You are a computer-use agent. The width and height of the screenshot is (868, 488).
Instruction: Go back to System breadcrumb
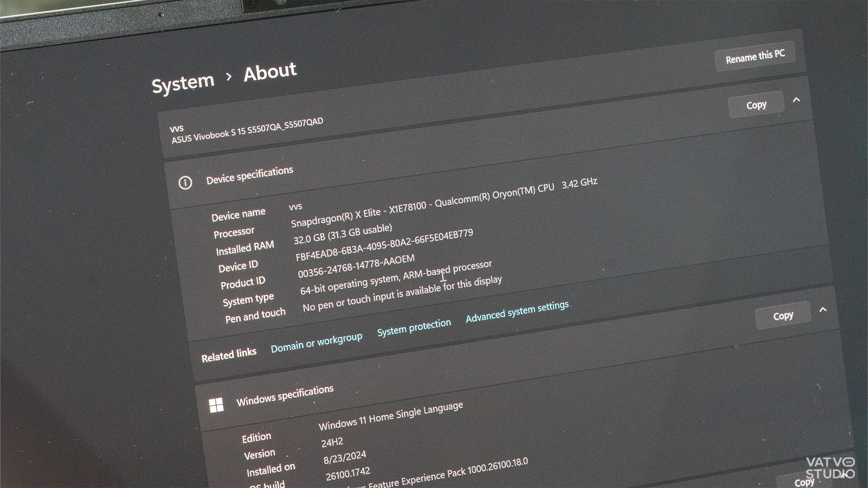[x=183, y=83]
